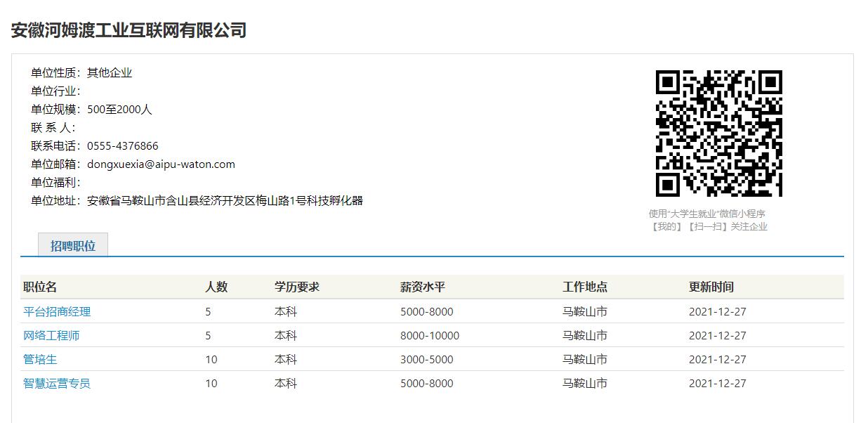Click the 职位名 column header
This screenshot has width=868, height=423.
coord(40,287)
